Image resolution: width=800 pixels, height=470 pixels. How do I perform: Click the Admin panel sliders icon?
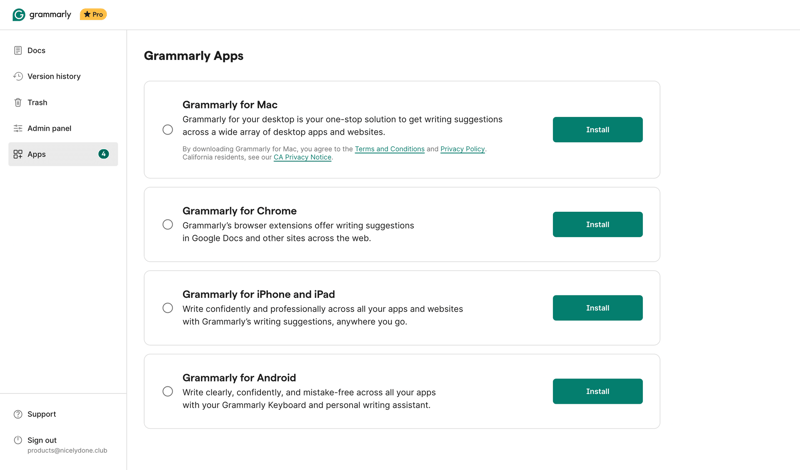(18, 128)
